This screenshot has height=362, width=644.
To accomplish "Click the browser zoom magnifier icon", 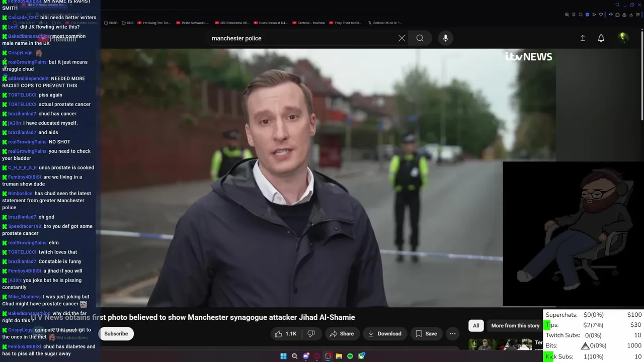I will (567, 15).
